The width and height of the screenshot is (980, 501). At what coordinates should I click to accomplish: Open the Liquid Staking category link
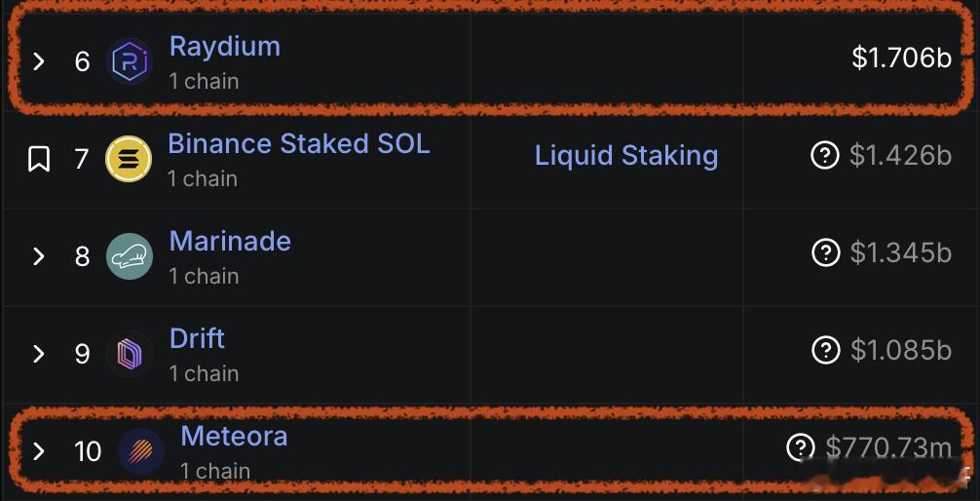(x=625, y=155)
